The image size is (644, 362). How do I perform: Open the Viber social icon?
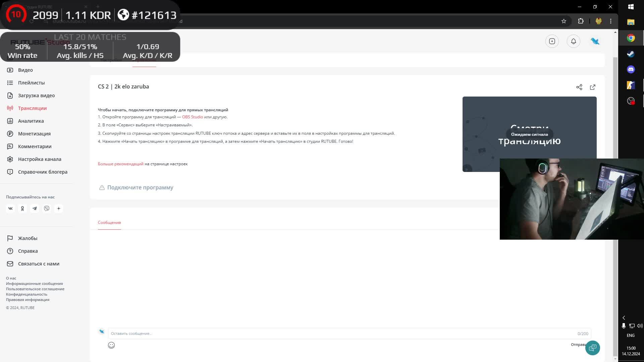(x=47, y=208)
